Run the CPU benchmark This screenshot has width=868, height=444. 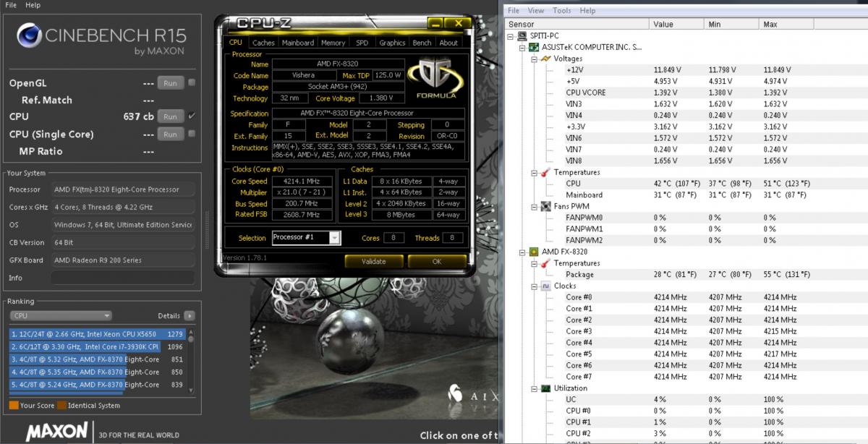pos(170,116)
